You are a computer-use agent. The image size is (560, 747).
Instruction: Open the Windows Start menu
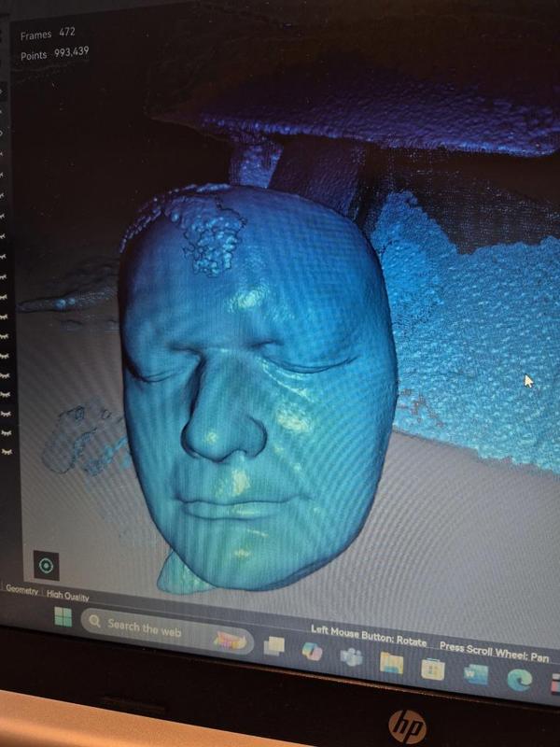pos(63,616)
